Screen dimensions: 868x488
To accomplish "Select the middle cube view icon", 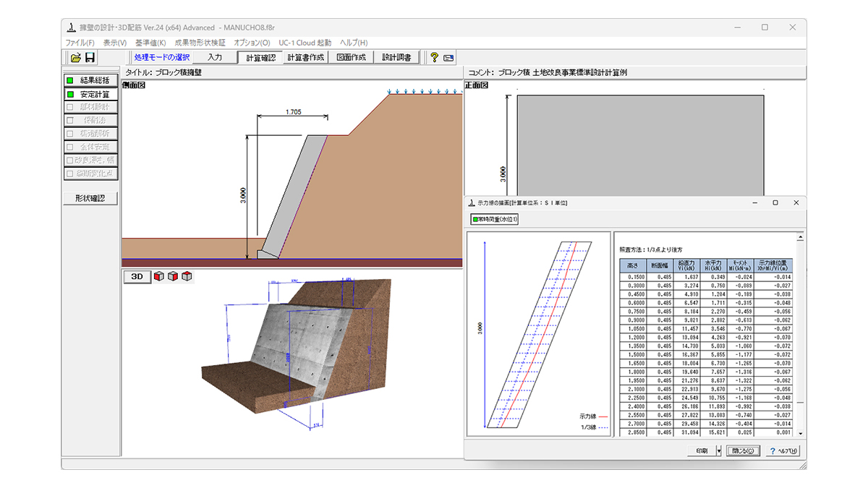I will [x=174, y=276].
